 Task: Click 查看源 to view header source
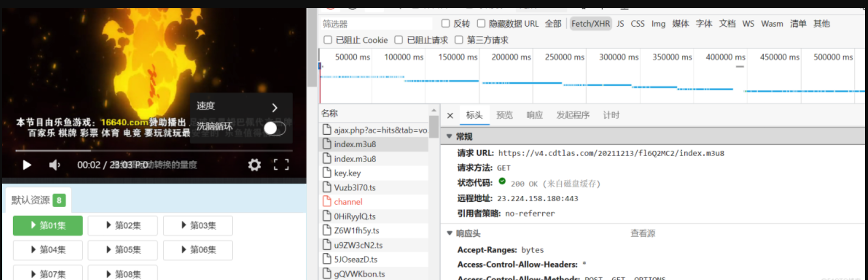642,233
